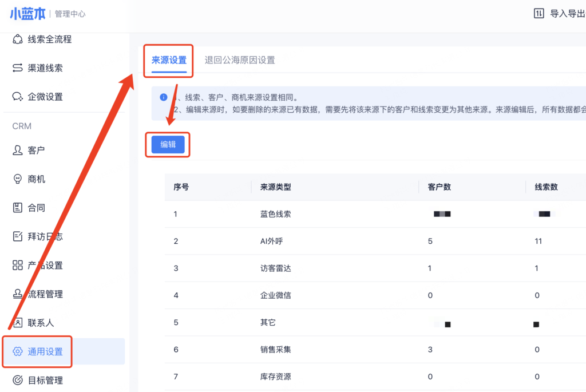Viewport: 586px width, 392px height.
Task: Click the 商机 lightbulb icon
Action: pyautogui.click(x=18, y=179)
